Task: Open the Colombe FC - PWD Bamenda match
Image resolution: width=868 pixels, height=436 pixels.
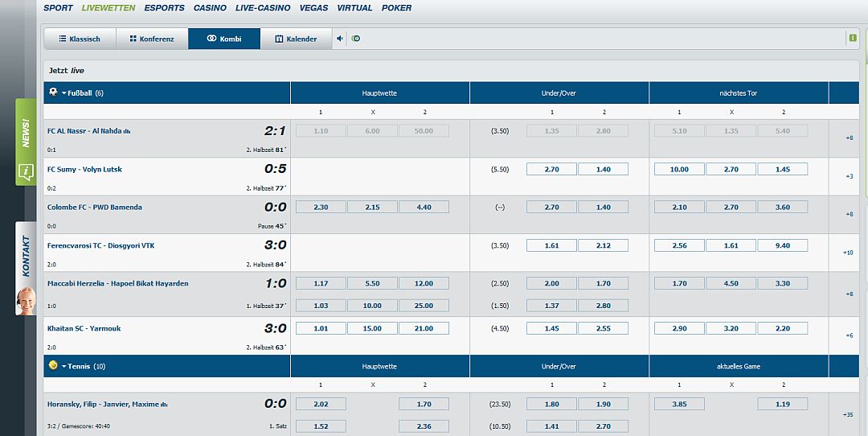Action: coord(95,208)
